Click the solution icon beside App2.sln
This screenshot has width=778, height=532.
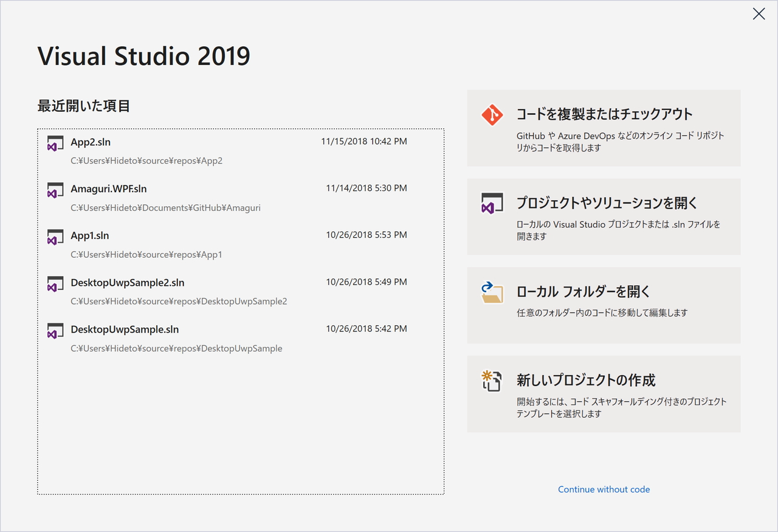pos(55,143)
